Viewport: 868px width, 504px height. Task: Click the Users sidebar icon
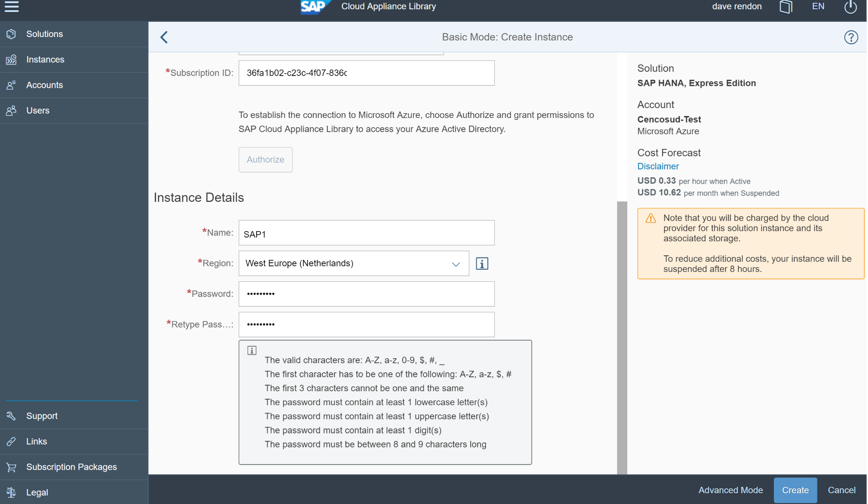click(x=12, y=110)
